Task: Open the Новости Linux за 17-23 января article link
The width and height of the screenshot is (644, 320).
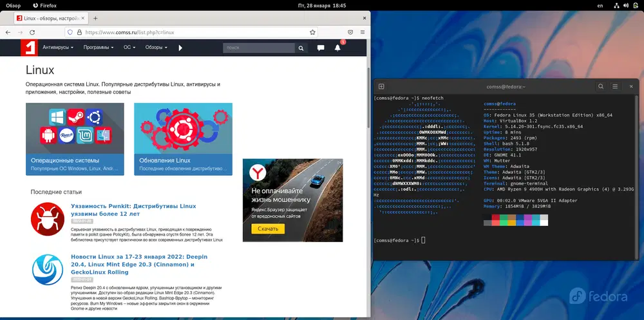Action: pos(139,264)
